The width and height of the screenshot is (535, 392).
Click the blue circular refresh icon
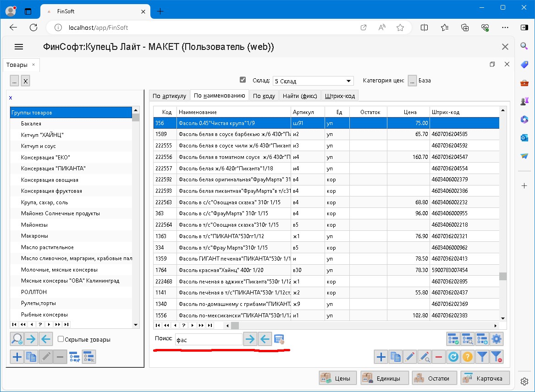(453, 357)
